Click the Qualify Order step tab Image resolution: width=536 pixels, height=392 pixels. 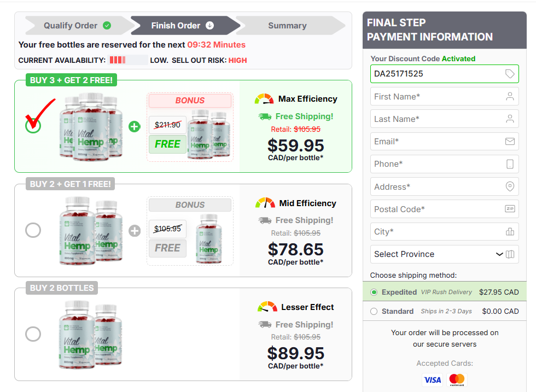tap(77, 26)
